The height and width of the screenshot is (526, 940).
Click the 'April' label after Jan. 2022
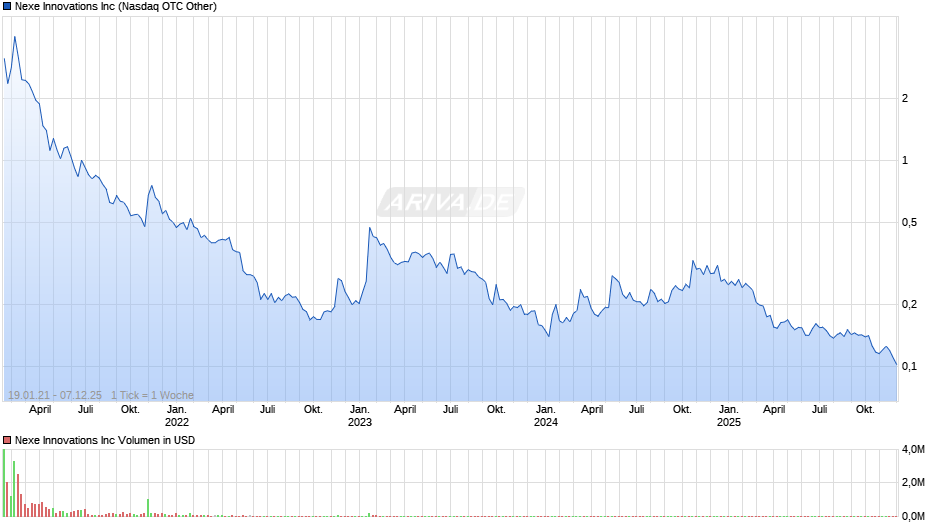(x=223, y=410)
